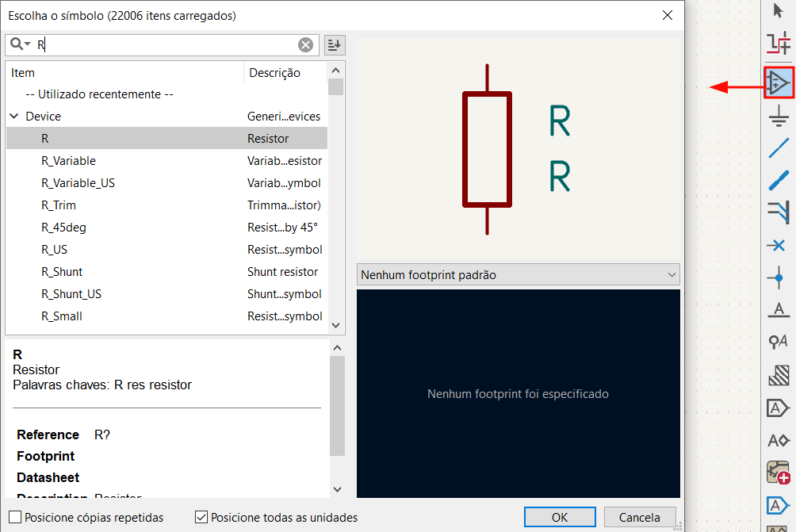Click the add hierarchical sheet tool

click(x=779, y=473)
